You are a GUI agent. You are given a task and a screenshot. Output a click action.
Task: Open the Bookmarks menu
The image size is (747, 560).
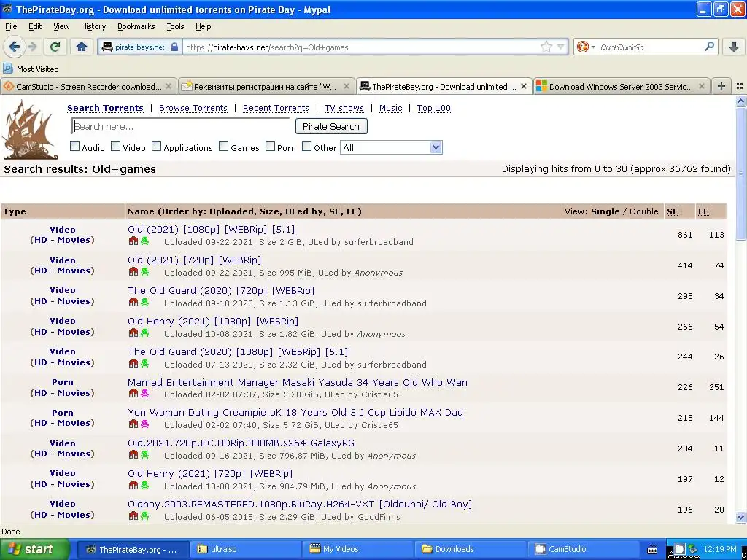(136, 26)
